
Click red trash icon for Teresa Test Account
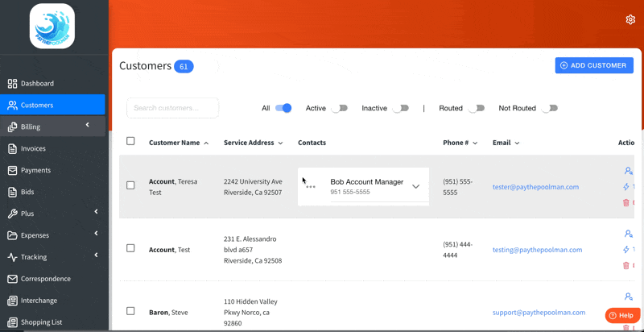click(626, 202)
